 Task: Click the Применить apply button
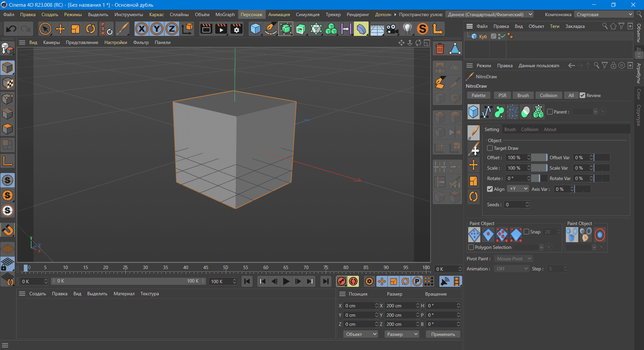point(443,334)
